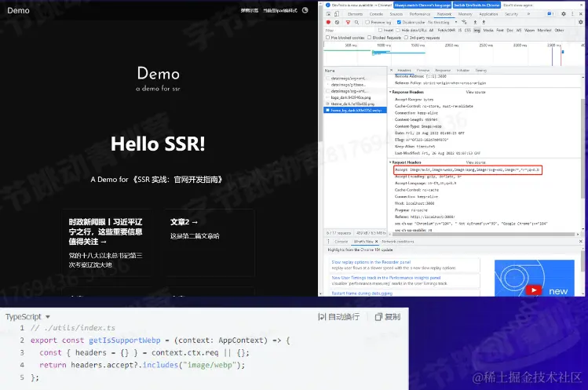This screenshot has height=390, width=588.
Task: Toggle dark theme icon in Demo header
Action: (x=305, y=10)
